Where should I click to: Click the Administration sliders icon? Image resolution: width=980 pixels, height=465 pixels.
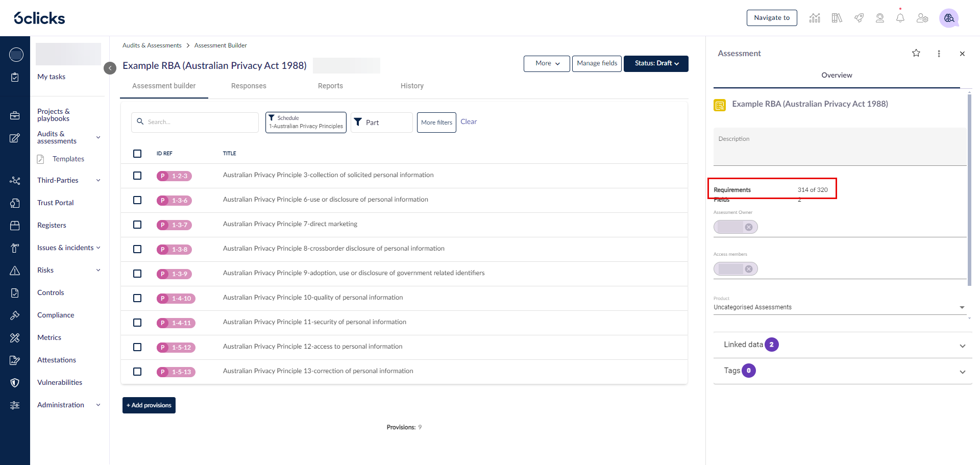coord(15,405)
